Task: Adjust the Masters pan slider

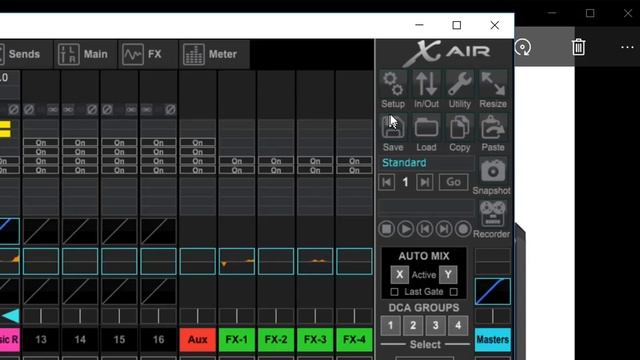Action: [x=493, y=316]
